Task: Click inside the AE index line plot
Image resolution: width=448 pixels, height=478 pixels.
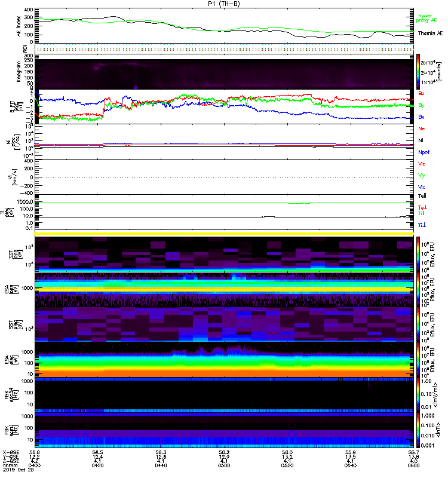Action: click(x=224, y=26)
